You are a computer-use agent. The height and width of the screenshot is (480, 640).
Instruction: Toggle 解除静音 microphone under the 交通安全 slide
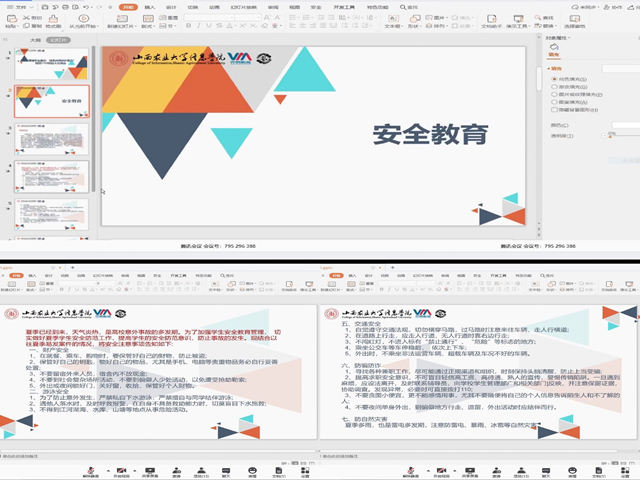click(411, 472)
